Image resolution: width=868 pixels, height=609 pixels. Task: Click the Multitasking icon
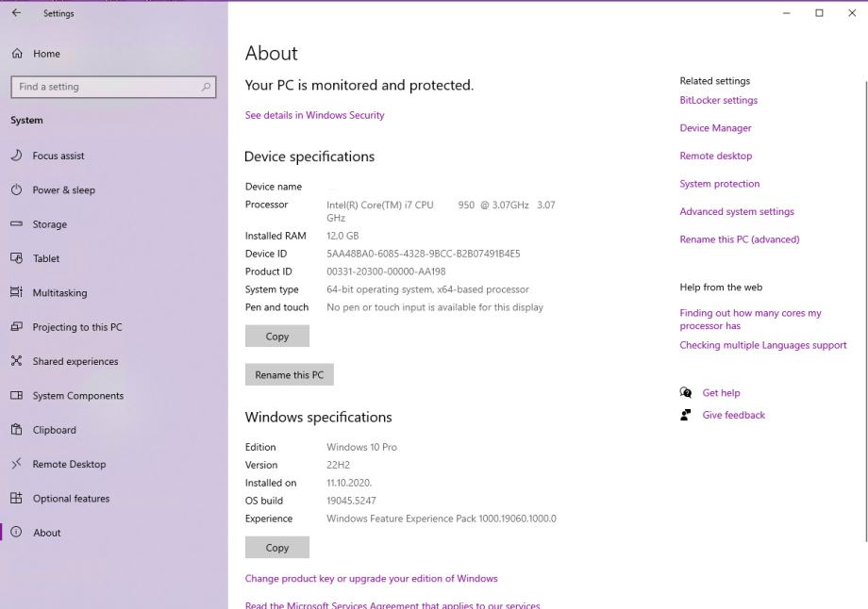click(17, 292)
